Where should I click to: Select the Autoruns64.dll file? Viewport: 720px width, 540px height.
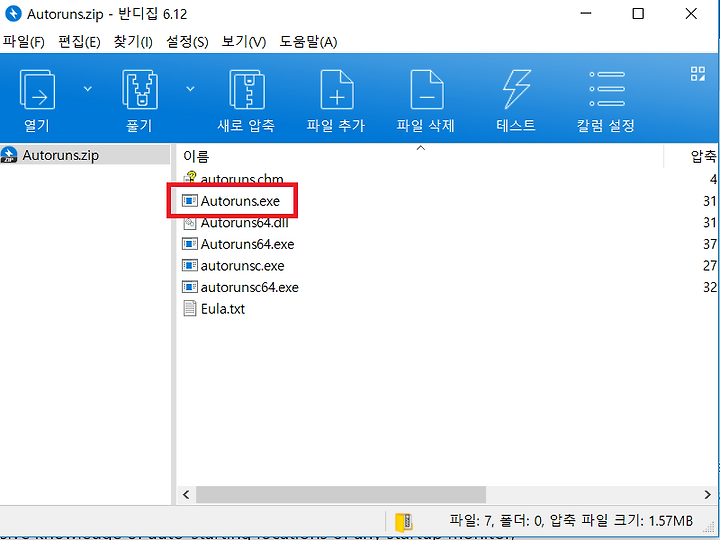244,223
